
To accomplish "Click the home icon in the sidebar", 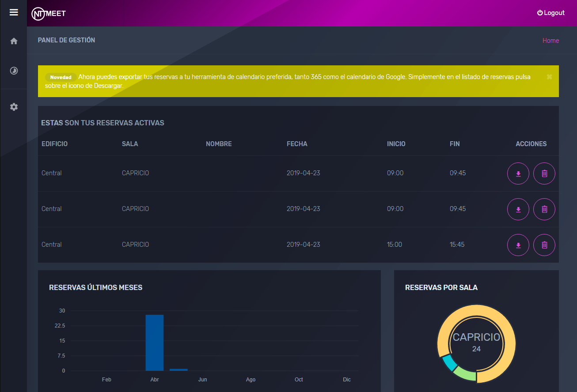I will coord(14,41).
